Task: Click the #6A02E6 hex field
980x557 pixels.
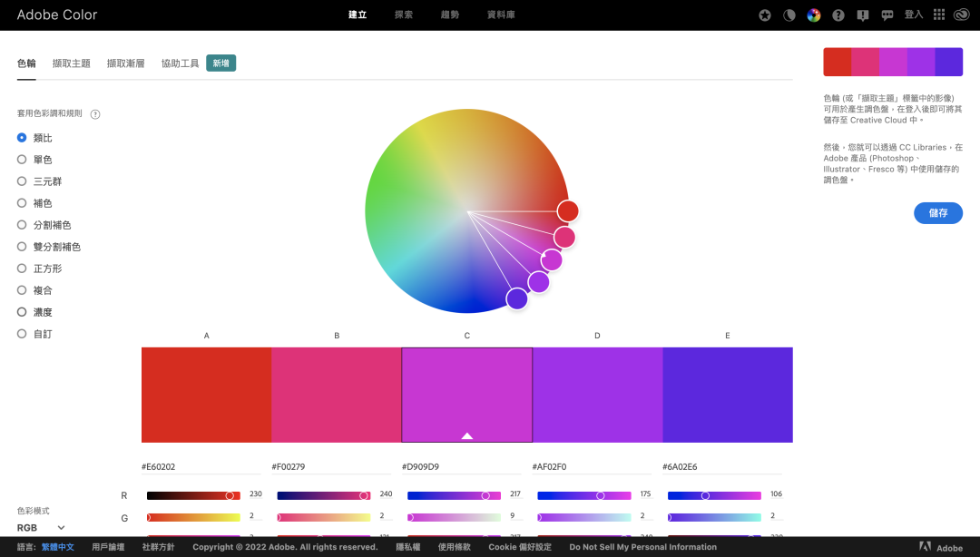Action: point(722,467)
